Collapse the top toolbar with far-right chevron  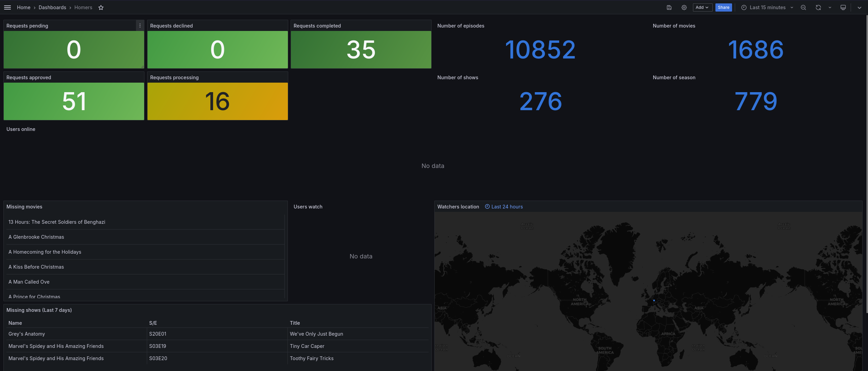[860, 7]
